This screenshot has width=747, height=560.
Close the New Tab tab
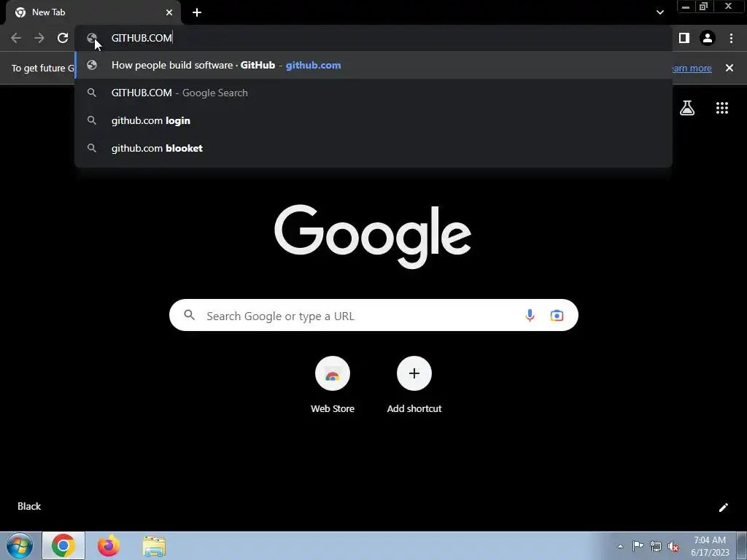coord(169,12)
